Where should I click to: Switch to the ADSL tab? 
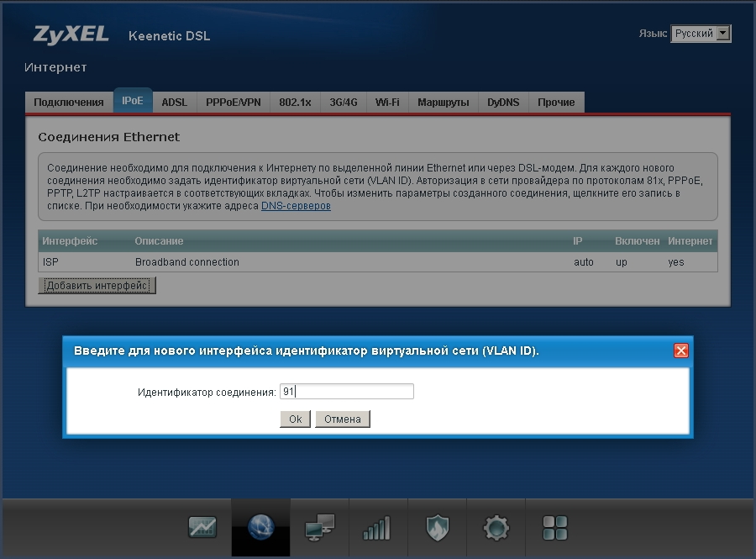pyautogui.click(x=175, y=103)
